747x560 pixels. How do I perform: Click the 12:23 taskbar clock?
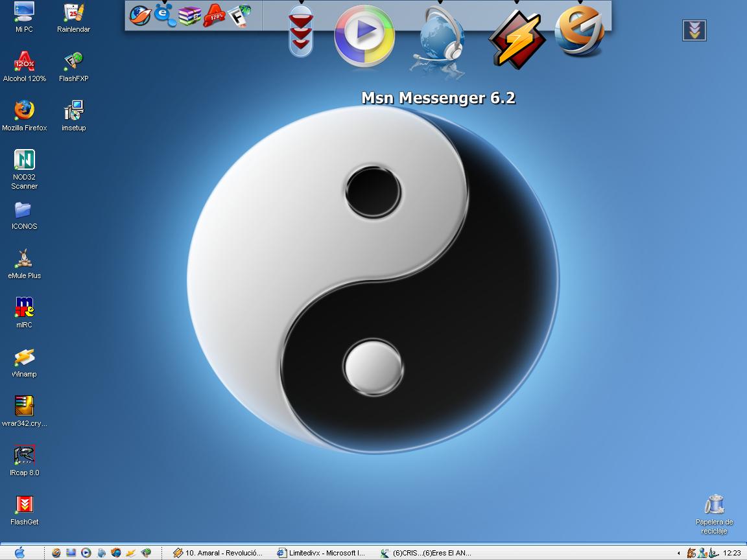731,554
